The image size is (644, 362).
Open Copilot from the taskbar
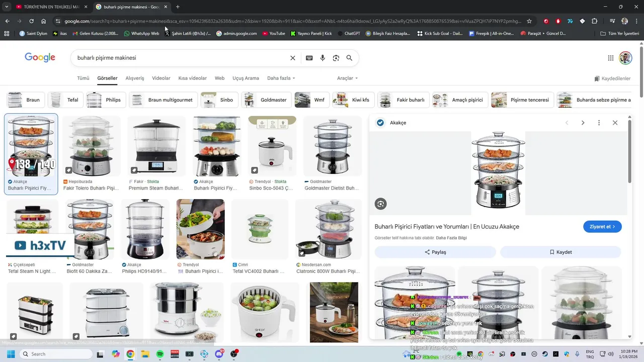pyautogui.click(x=116, y=354)
